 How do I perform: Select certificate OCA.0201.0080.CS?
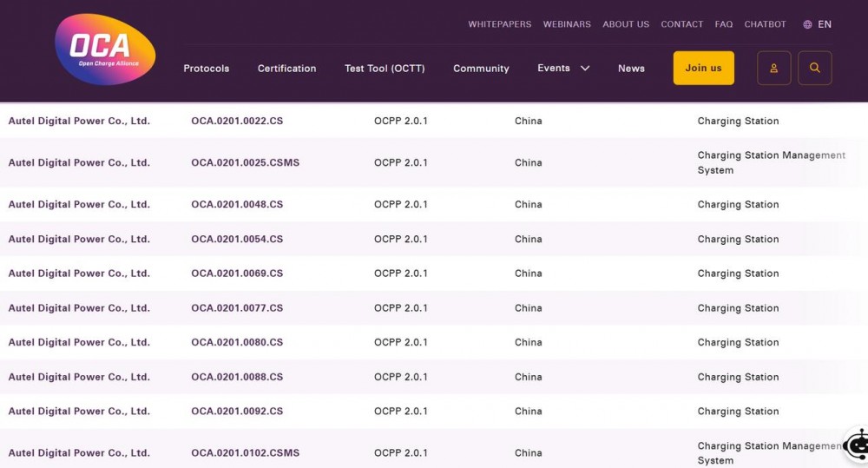click(237, 342)
